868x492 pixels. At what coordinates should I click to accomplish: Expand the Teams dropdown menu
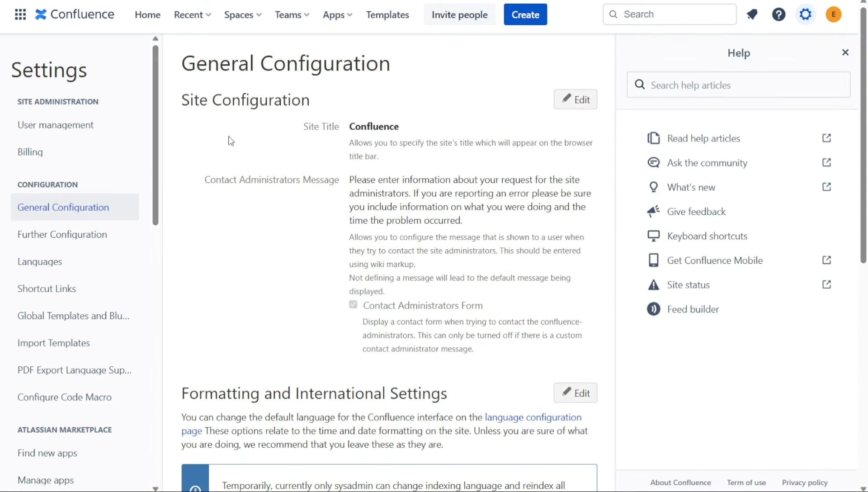(292, 14)
